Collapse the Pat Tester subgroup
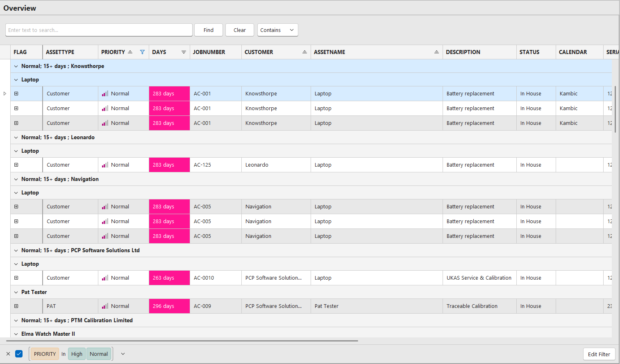Screen dimensions: 620x364 (x=16, y=292)
